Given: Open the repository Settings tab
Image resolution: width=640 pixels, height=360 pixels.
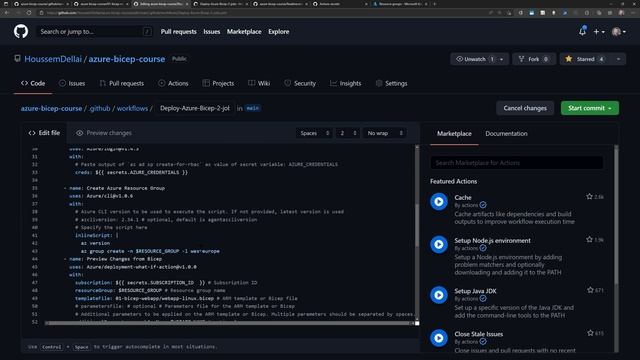Looking at the screenshot, I should [x=391, y=83].
